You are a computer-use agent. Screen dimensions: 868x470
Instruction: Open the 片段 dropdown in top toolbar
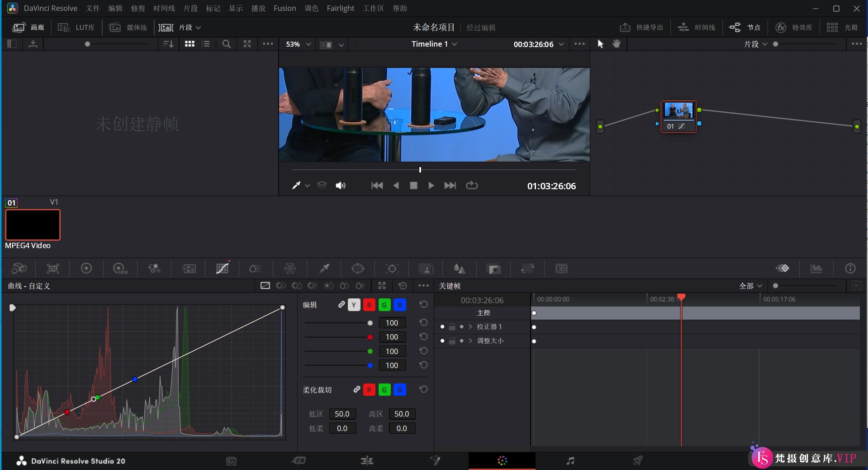(180, 28)
